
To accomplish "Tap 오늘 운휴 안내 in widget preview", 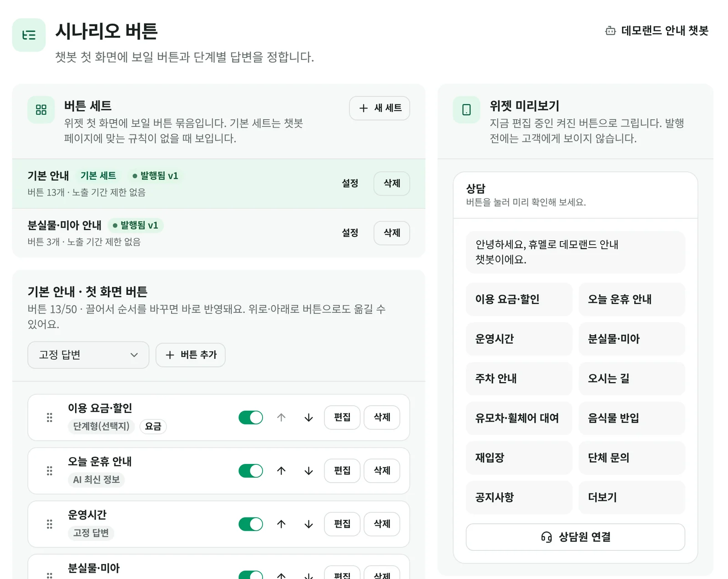I will pos(632,299).
